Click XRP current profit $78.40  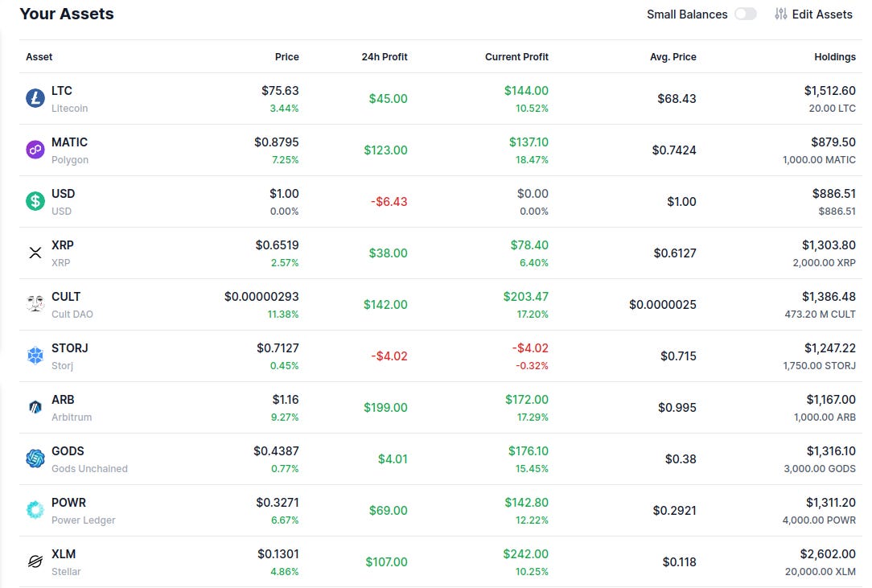click(529, 245)
